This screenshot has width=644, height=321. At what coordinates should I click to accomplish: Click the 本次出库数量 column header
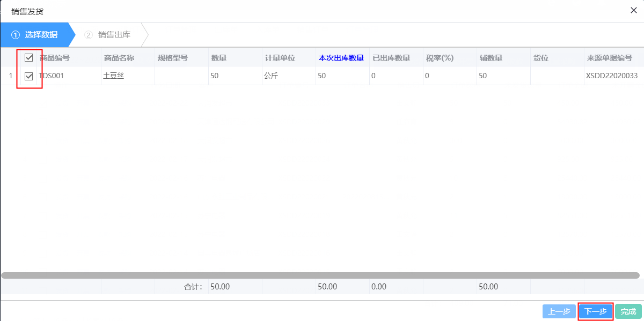pos(342,57)
